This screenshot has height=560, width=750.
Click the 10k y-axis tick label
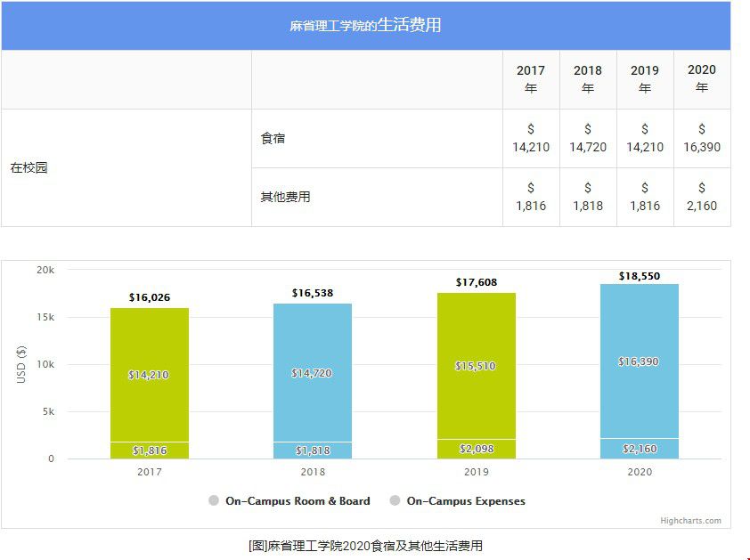pos(45,364)
